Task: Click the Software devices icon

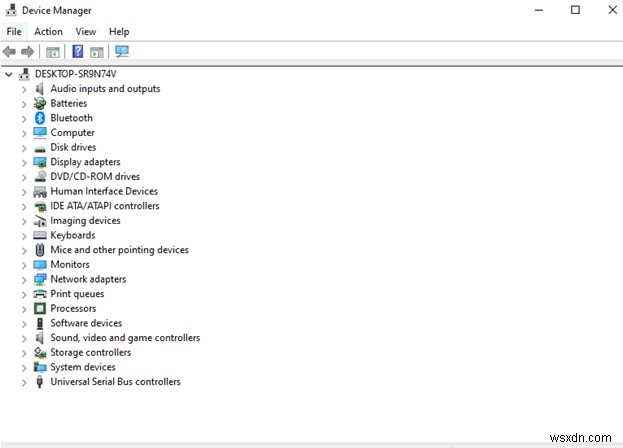Action: (40, 323)
